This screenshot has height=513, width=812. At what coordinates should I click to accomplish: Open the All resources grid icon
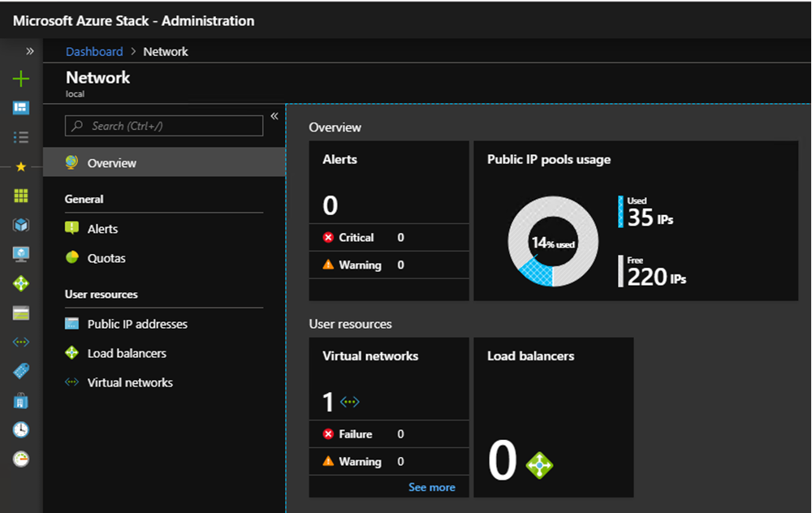coord(21,195)
